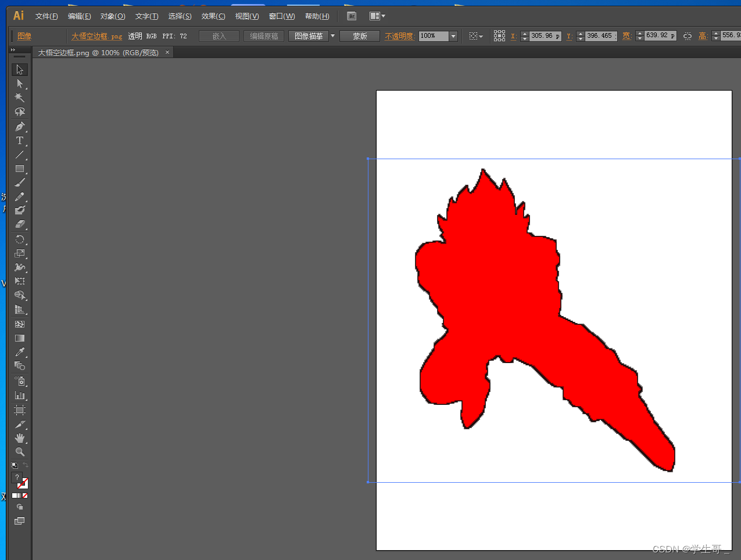Open the 对象(O) menu
The image size is (741, 560).
(x=113, y=16)
